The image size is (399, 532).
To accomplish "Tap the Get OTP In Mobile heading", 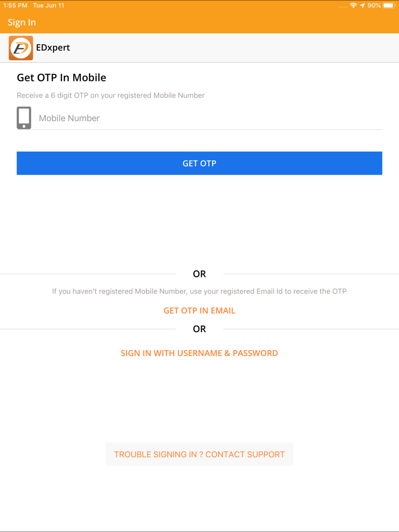I will point(61,77).
